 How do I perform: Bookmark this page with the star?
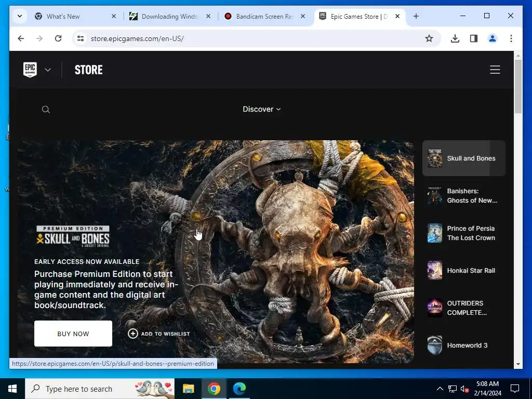click(x=429, y=38)
